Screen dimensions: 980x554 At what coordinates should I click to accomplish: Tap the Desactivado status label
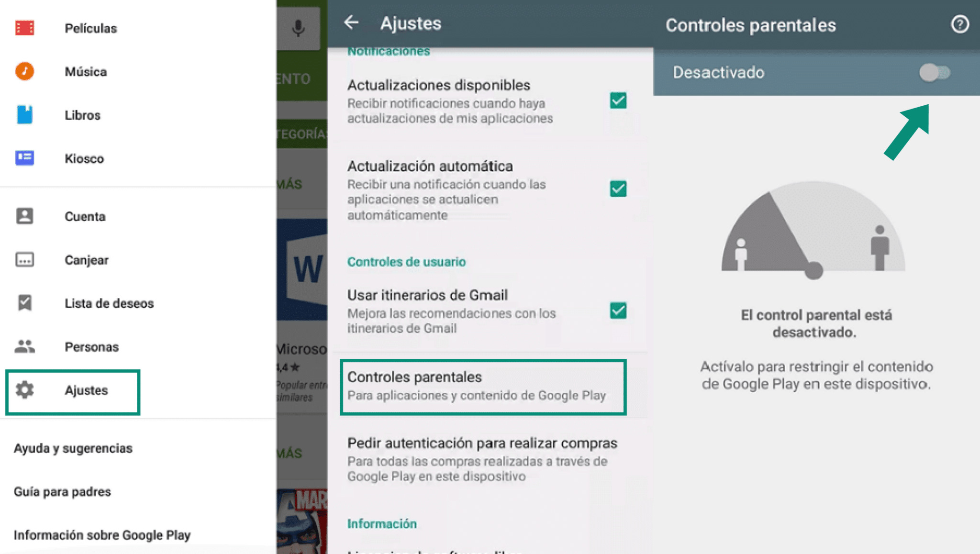click(718, 73)
